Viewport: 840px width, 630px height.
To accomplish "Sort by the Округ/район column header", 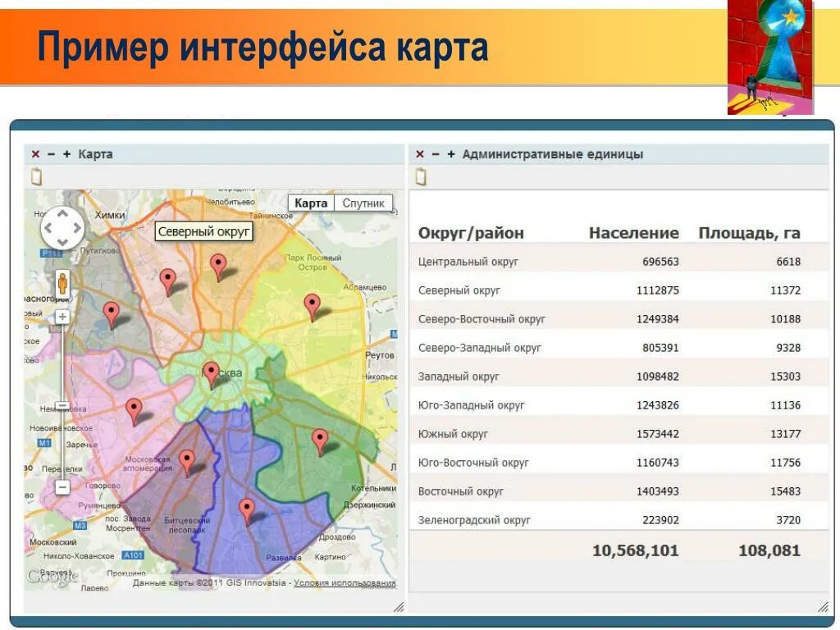I will point(471,234).
